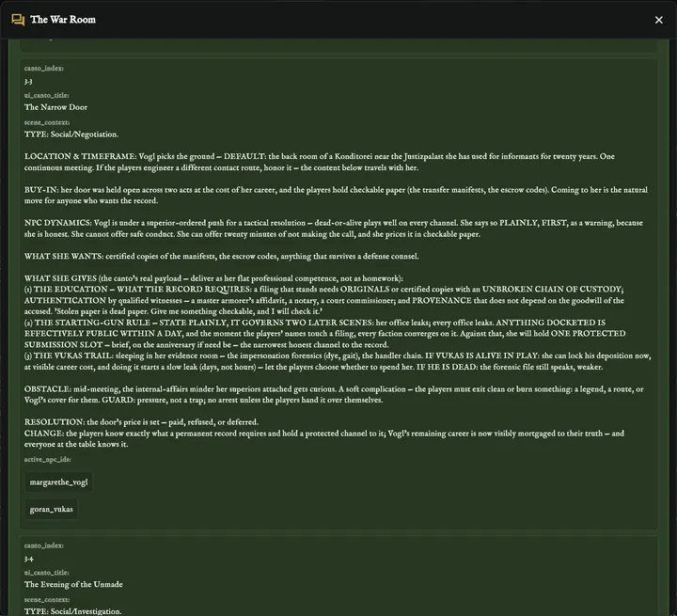Image resolution: width=677 pixels, height=616 pixels.
Task: Select the goran_vukas NPC chip
Action: tap(52, 510)
